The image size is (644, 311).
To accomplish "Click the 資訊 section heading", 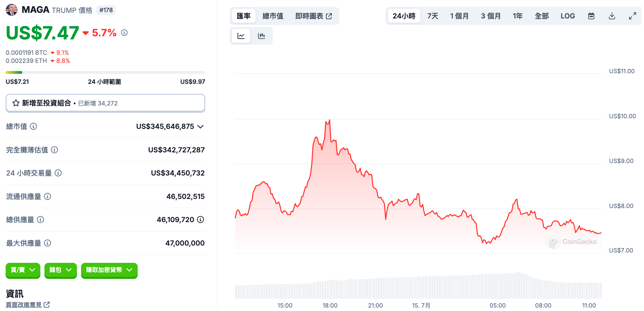I will [14, 293].
